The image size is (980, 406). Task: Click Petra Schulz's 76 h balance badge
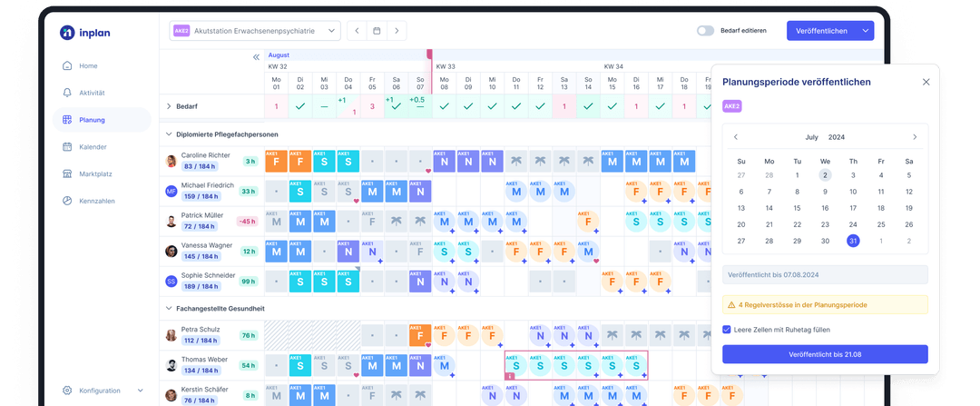click(249, 335)
